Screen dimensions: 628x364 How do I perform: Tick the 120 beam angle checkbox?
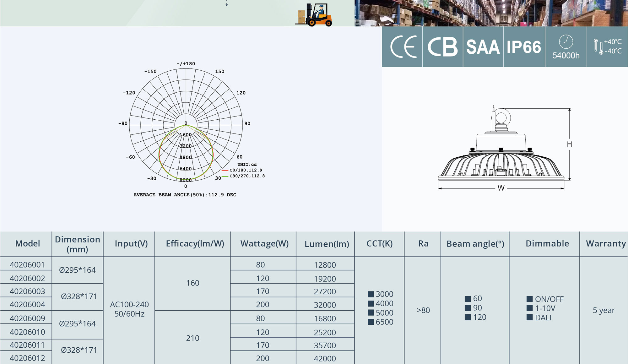468,317
